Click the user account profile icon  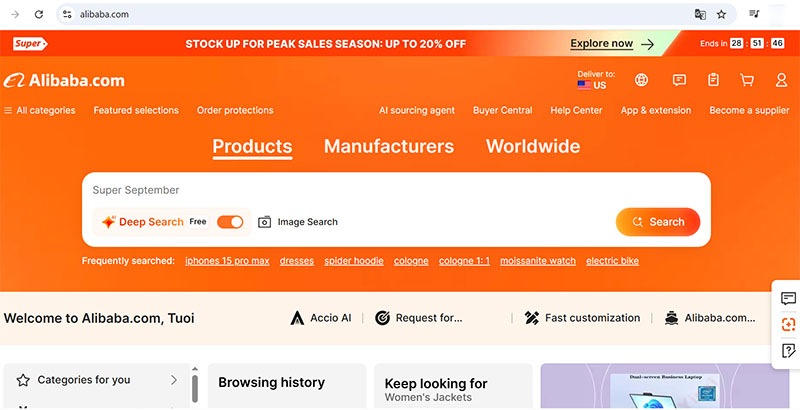(781, 80)
